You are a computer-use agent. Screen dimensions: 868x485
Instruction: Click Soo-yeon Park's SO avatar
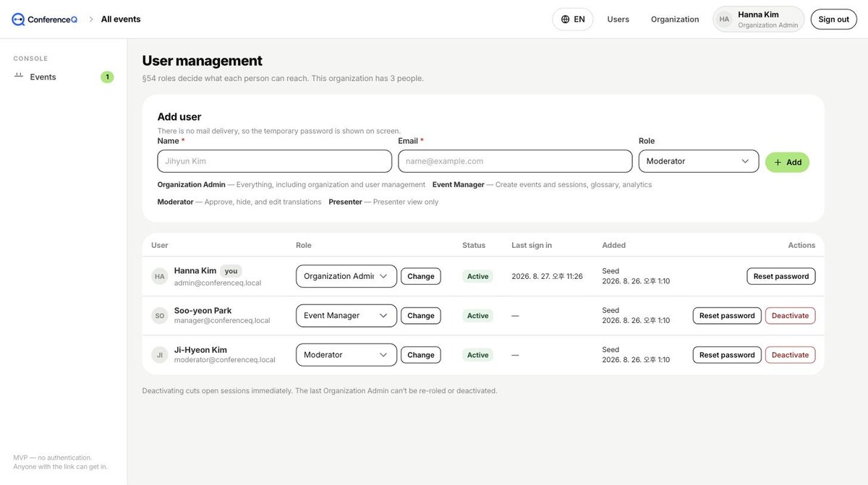(x=160, y=316)
